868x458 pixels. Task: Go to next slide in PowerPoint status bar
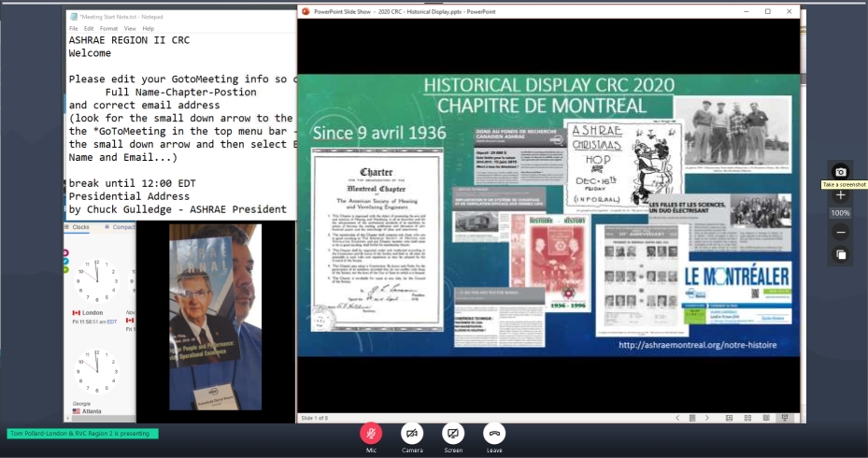707,418
